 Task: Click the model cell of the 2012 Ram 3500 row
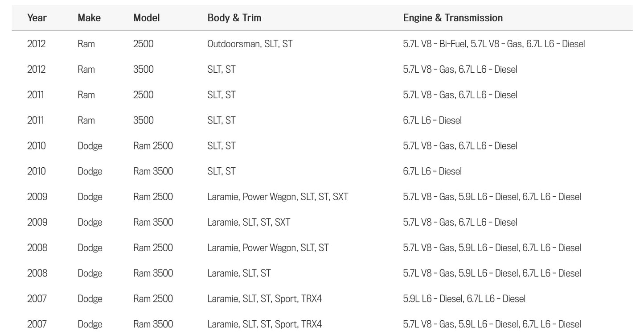(144, 69)
